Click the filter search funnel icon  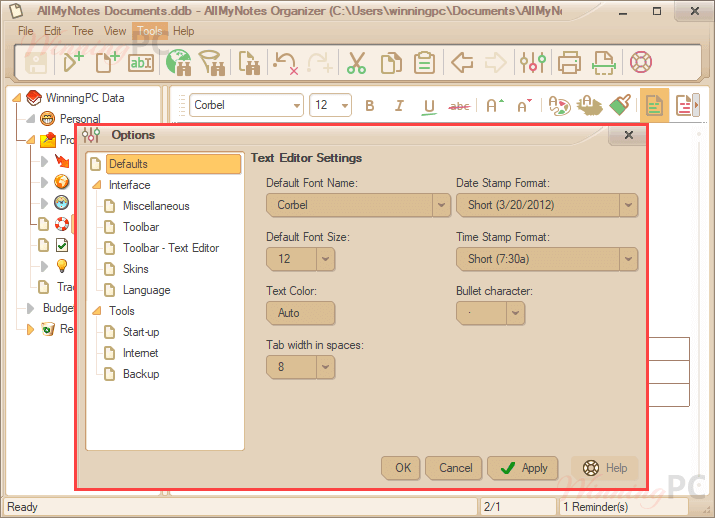212,62
